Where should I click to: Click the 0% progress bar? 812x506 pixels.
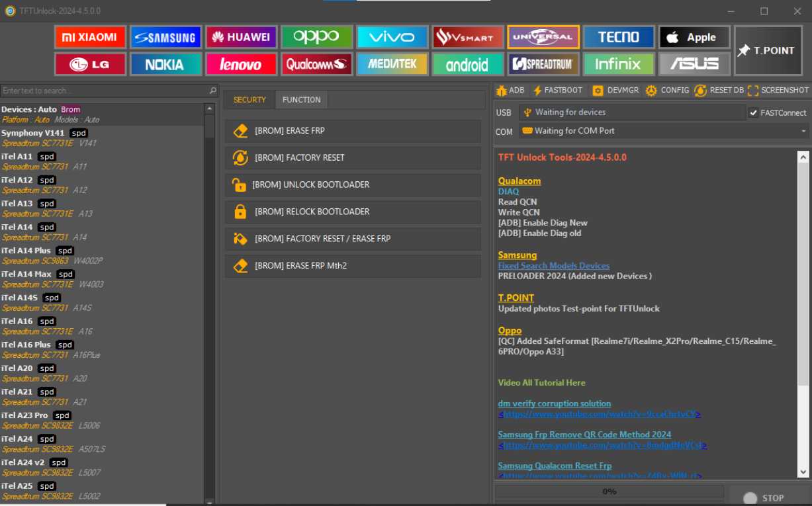click(x=609, y=491)
